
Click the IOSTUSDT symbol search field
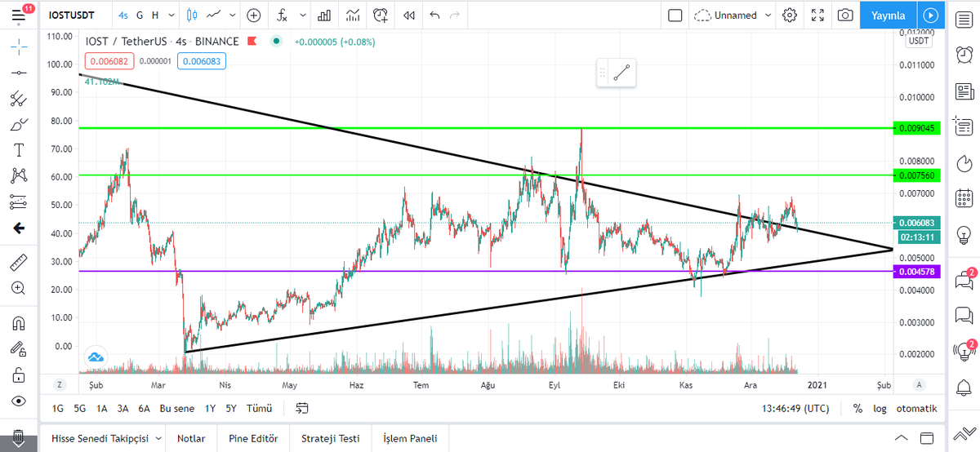[72, 15]
